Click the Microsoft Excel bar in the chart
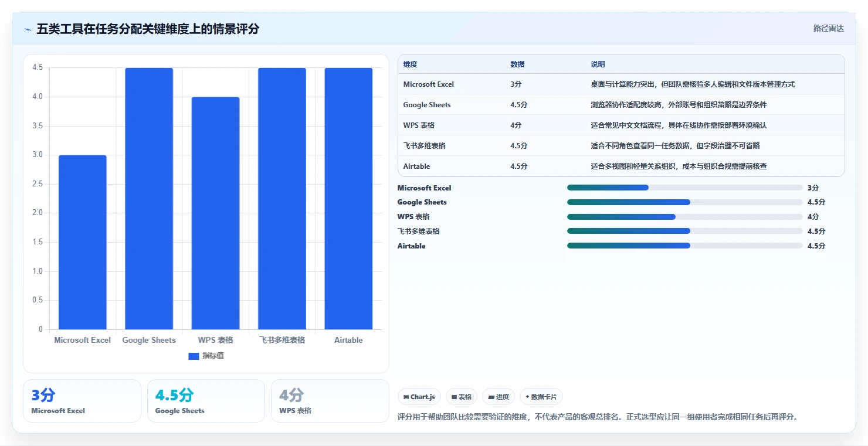The height and width of the screenshot is (446, 868). coord(83,242)
